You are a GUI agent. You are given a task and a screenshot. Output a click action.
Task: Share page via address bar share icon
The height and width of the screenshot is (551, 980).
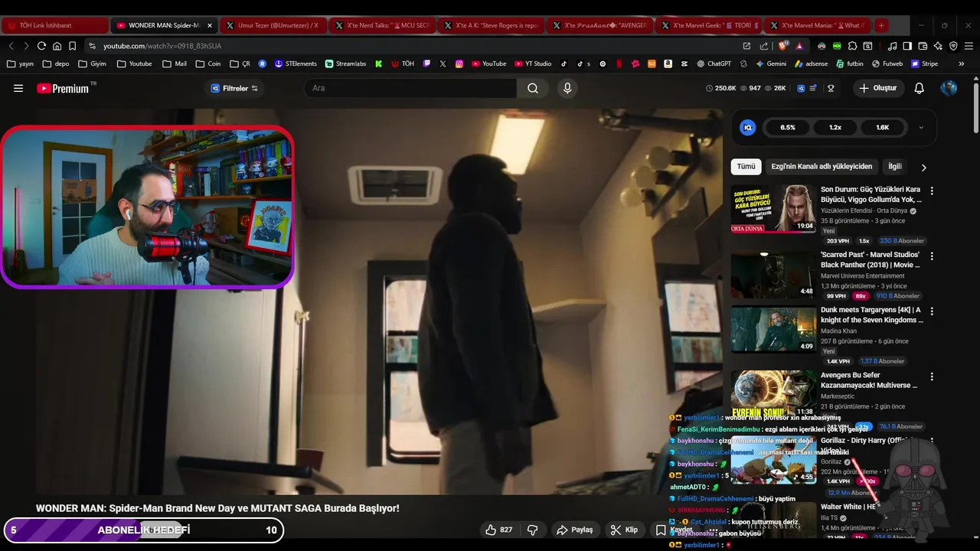(x=763, y=46)
